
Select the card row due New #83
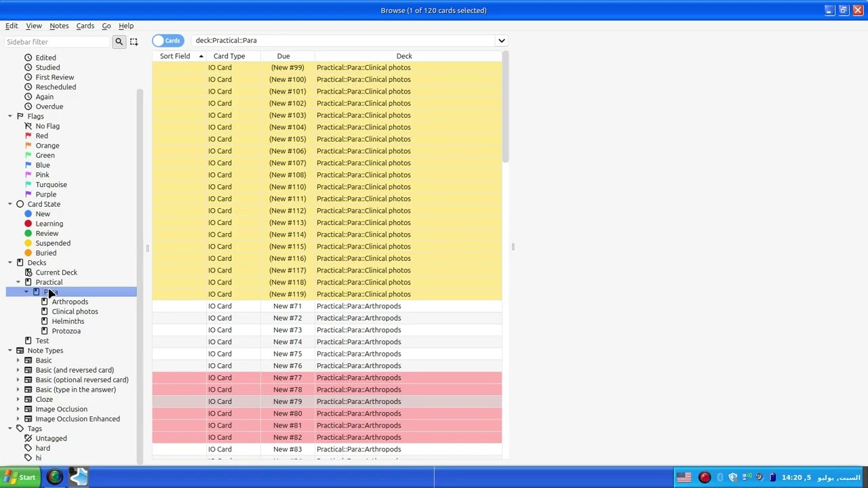[x=327, y=449]
